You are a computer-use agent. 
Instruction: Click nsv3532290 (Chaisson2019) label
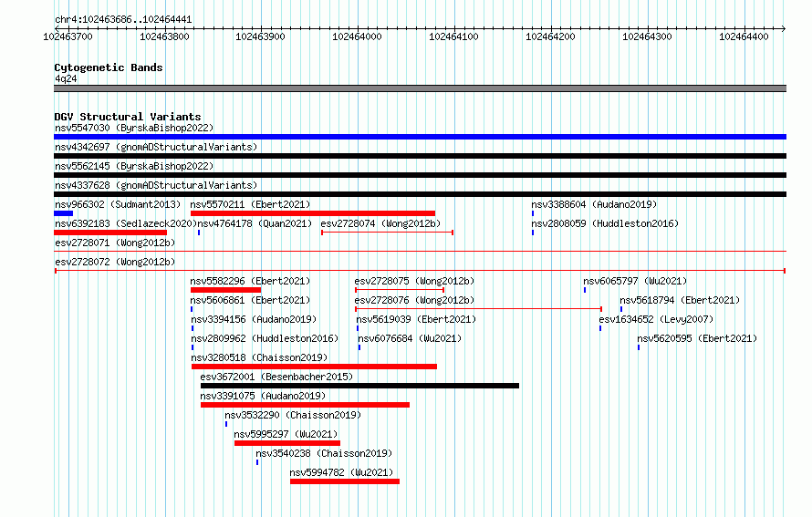point(293,415)
